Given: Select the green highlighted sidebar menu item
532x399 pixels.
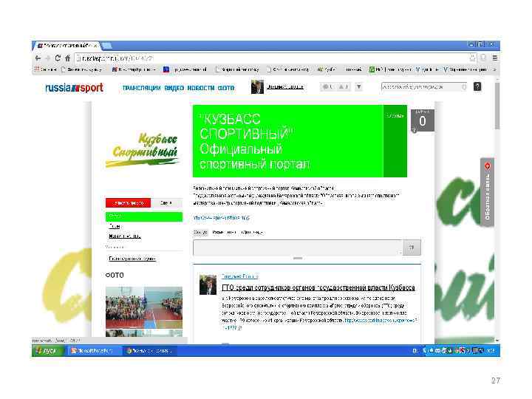Looking at the screenshot, I should tap(144, 216).
